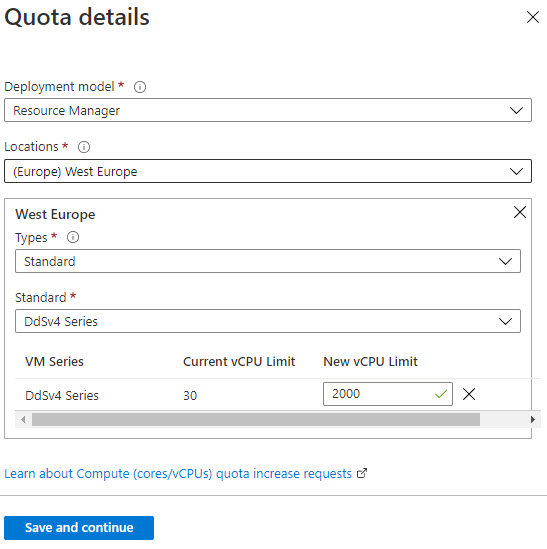547x549 pixels.
Task: Click the Deployment model info icon
Action: pos(140,86)
